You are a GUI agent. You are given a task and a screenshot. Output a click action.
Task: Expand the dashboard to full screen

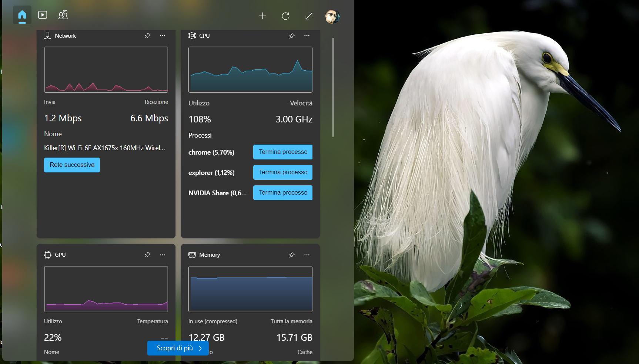pyautogui.click(x=309, y=16)
